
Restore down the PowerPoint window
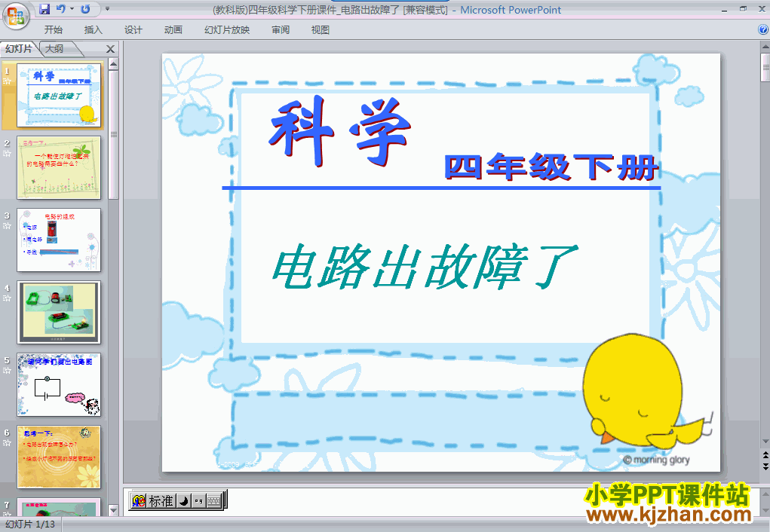click(x=743, y=9)
